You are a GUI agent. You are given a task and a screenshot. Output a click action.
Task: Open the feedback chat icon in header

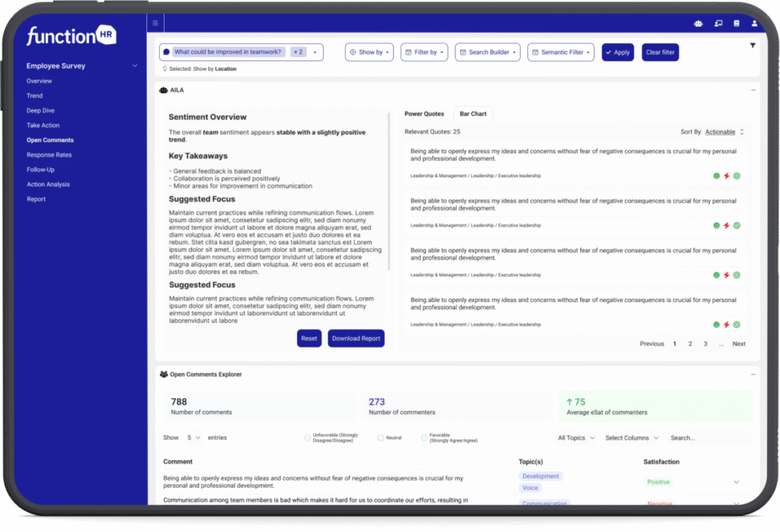tap(718, 24)
